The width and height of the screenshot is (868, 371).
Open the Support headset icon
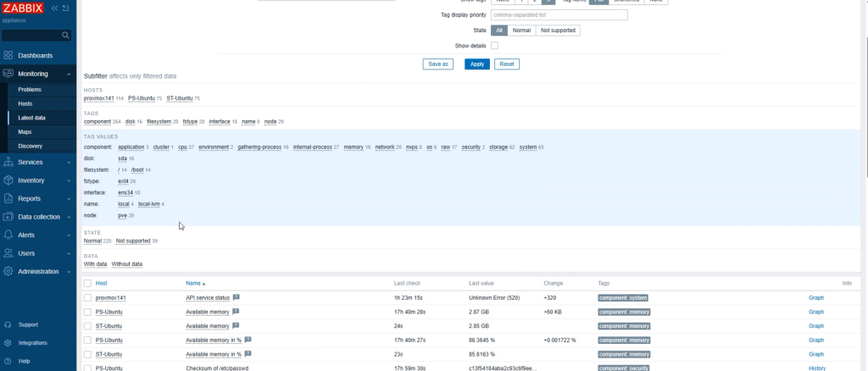pyautogui.click(x=8, y=324)
